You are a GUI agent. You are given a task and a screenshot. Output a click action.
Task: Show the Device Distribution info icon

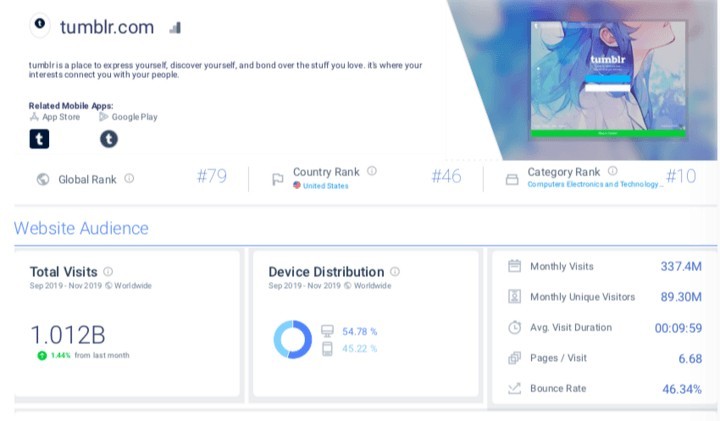(395, 271)
